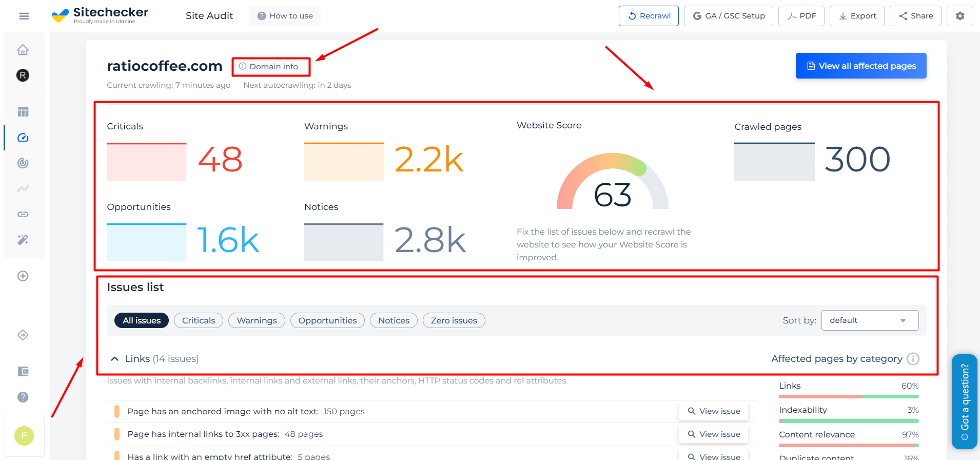View issue for anchored image with no alt text
This screenshot has width=980, height=460.
point(714,411)
